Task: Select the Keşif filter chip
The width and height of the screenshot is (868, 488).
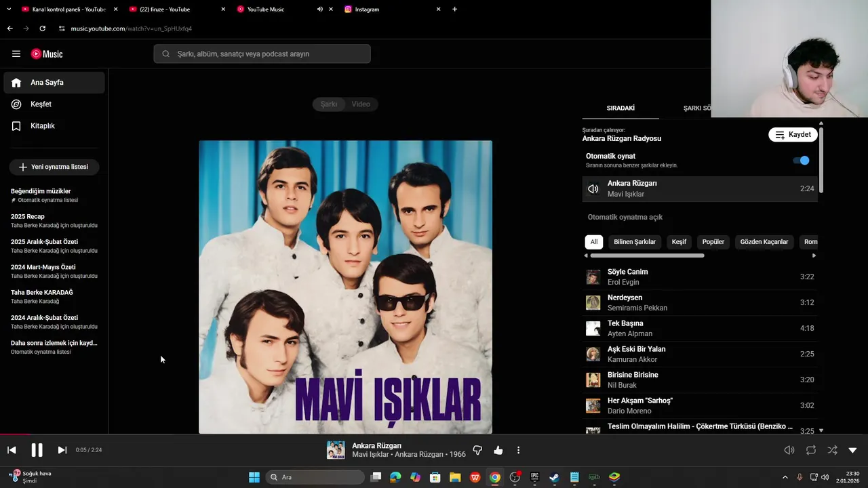Action: [x=679, y=241]
